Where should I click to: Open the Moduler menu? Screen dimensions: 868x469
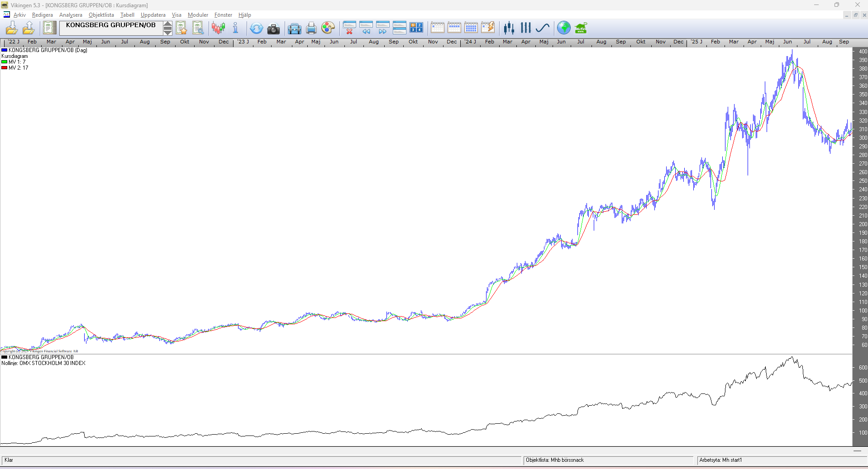198,15
